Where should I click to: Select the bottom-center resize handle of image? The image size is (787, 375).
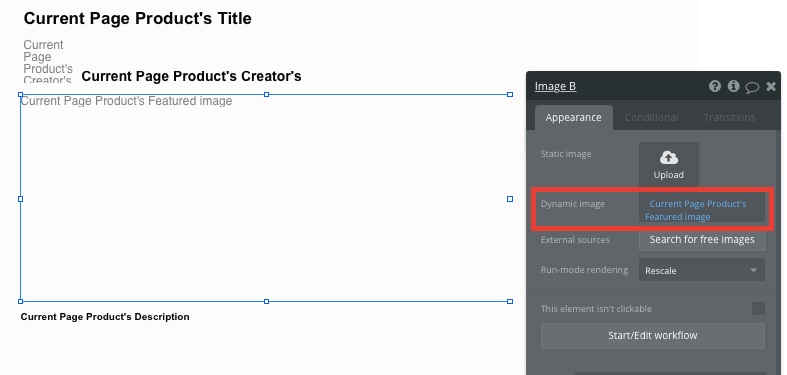point(267,301)
